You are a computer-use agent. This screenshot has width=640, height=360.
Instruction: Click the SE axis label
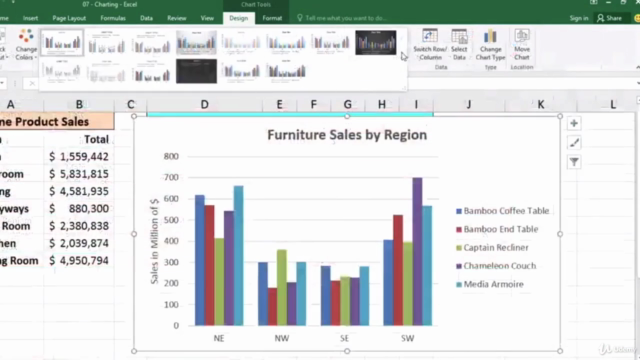344,338
